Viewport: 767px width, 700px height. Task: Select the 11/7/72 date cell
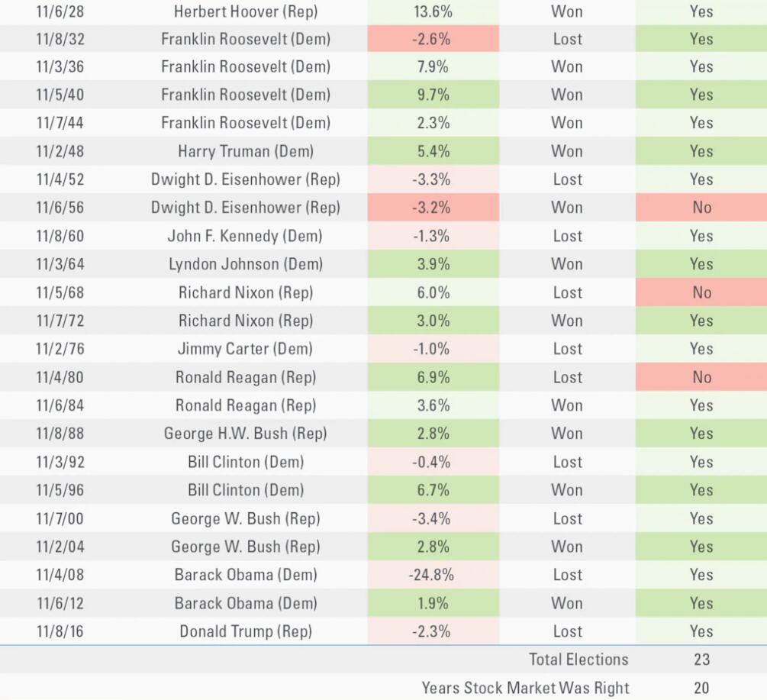60,321
